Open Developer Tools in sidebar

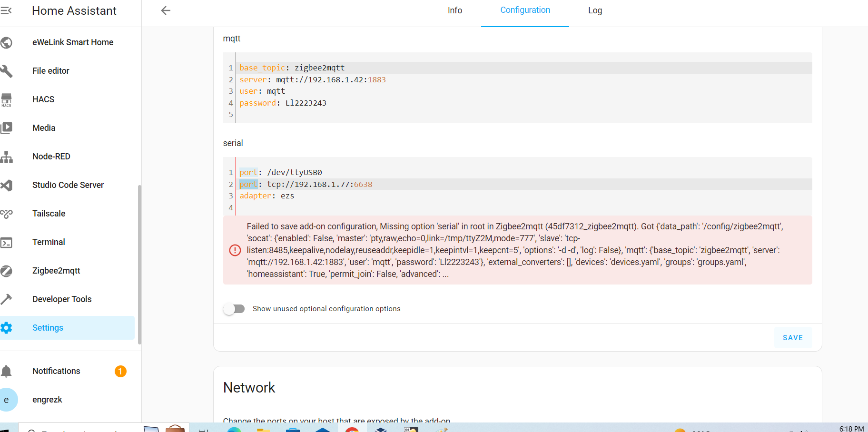[62, 299]
